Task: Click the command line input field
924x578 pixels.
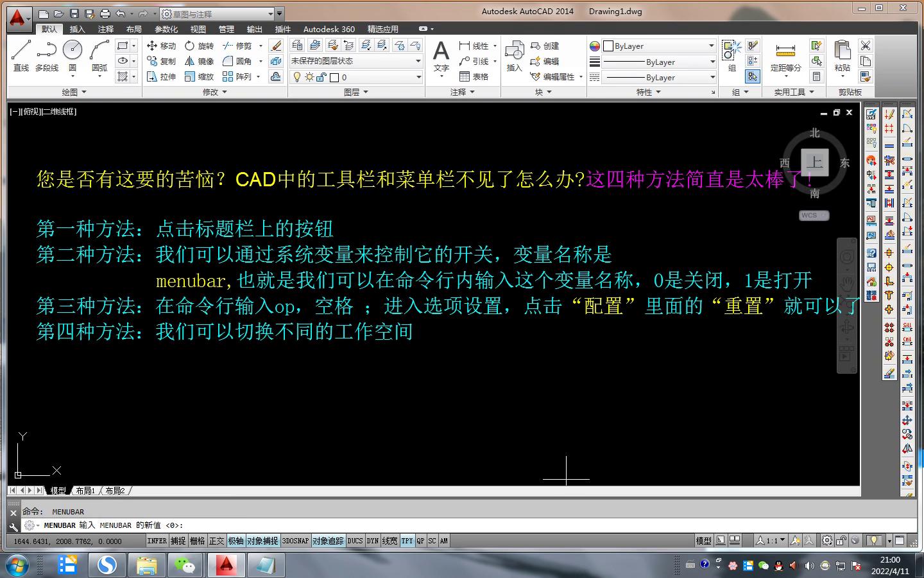Action: 449,525
